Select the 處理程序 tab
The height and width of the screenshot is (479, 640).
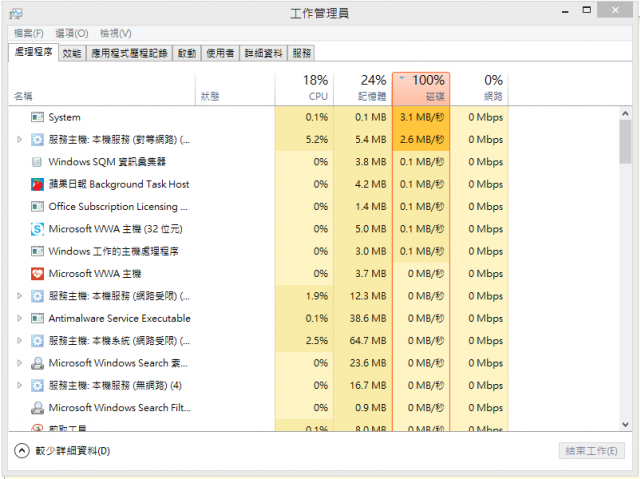[x=33, y=52]
